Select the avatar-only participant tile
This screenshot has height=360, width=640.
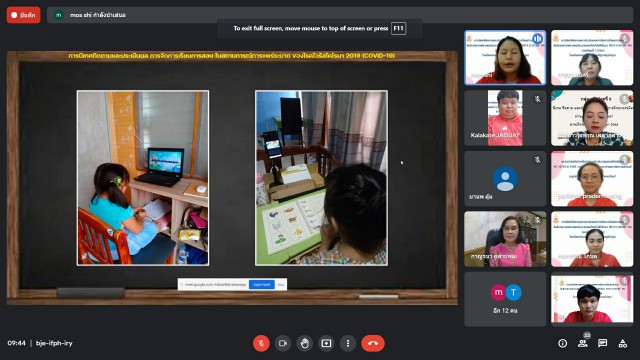[505, 179]
